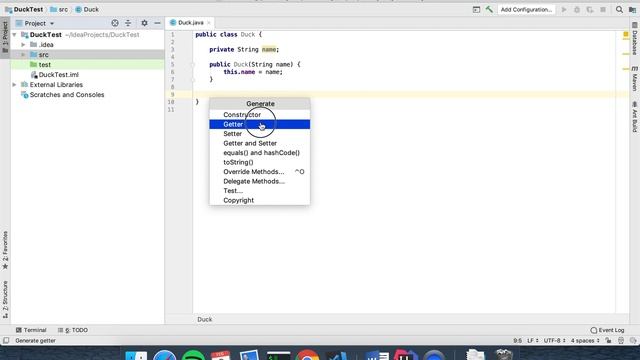This screenshot has width=640, height=360.
Task: Click the highlighted name field on line 3
Action: (x=269, y=49)
